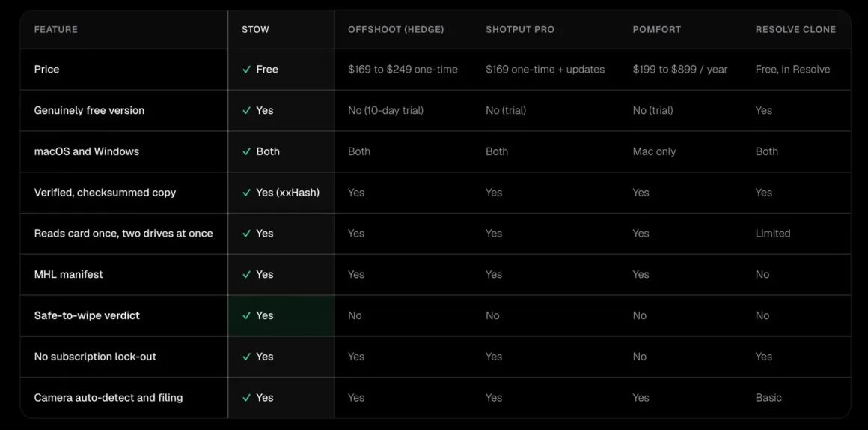This screenshot has width=868, height=430.
Task: Click the SHOTPUT PRO column header
Action: pos(520,30)
